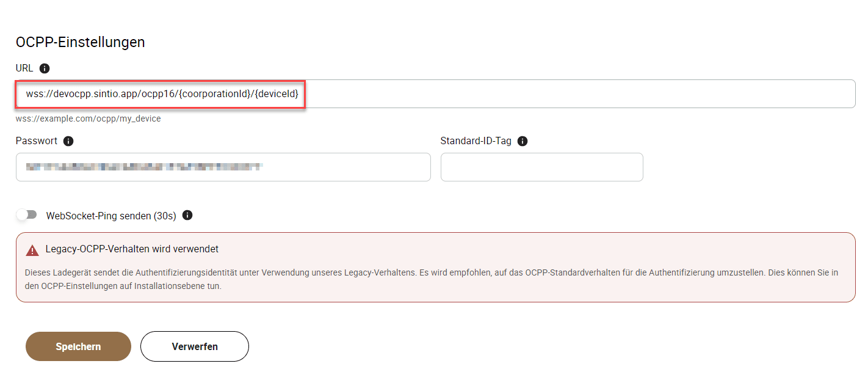Click the Standard-ID-Tag info icon
868x380 pixels.
(523, 141)
